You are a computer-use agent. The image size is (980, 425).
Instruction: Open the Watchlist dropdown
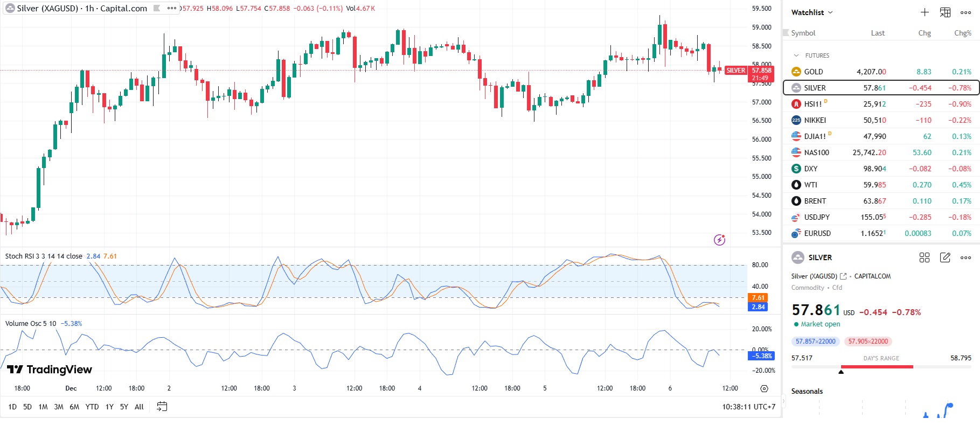click(x=812, y=12)
